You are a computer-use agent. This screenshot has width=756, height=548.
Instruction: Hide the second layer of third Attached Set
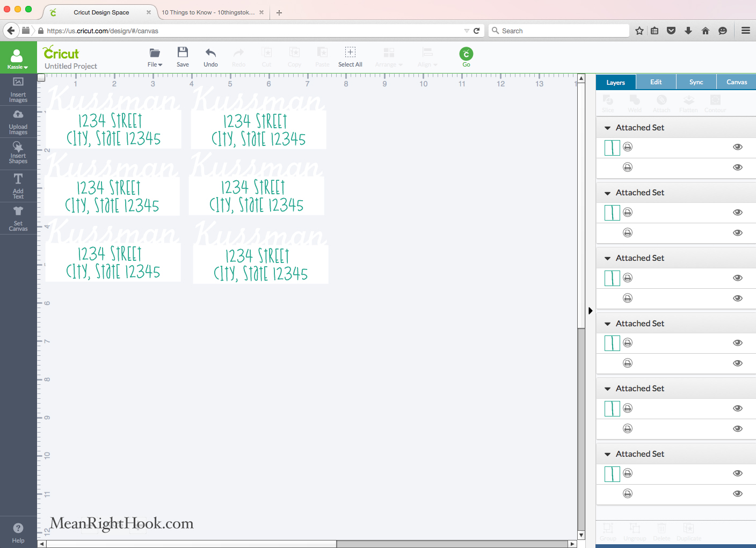pos(738,298)
